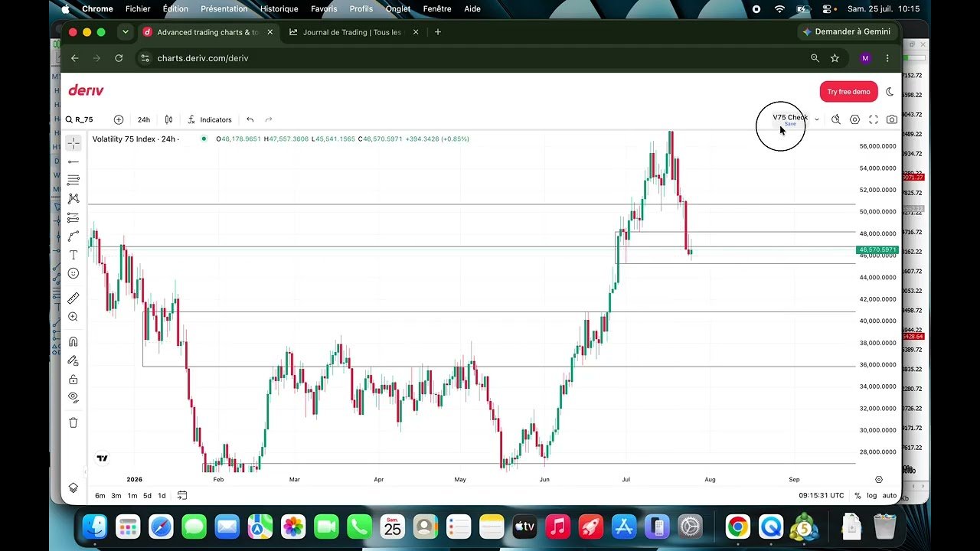Toggle stay in drawing mode
This screenshot has width=980, height=551.
(x=73, y=360)
